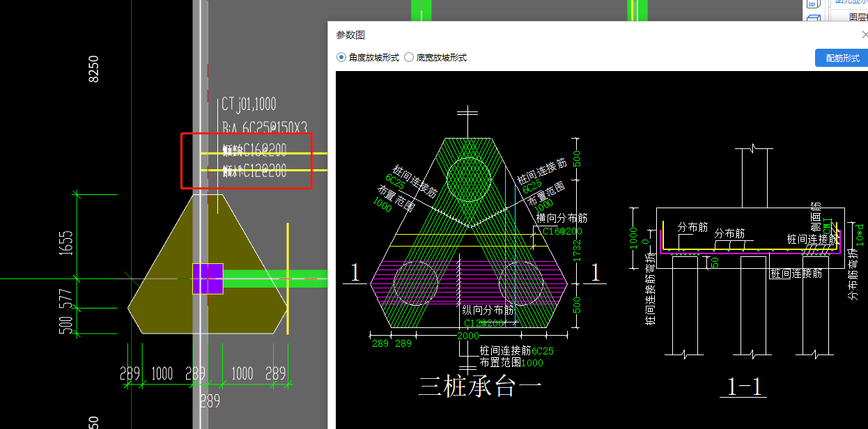Edit the bottom 布置范围 value 1000
Screen dimensions: 868x429
tap(532, 362)
